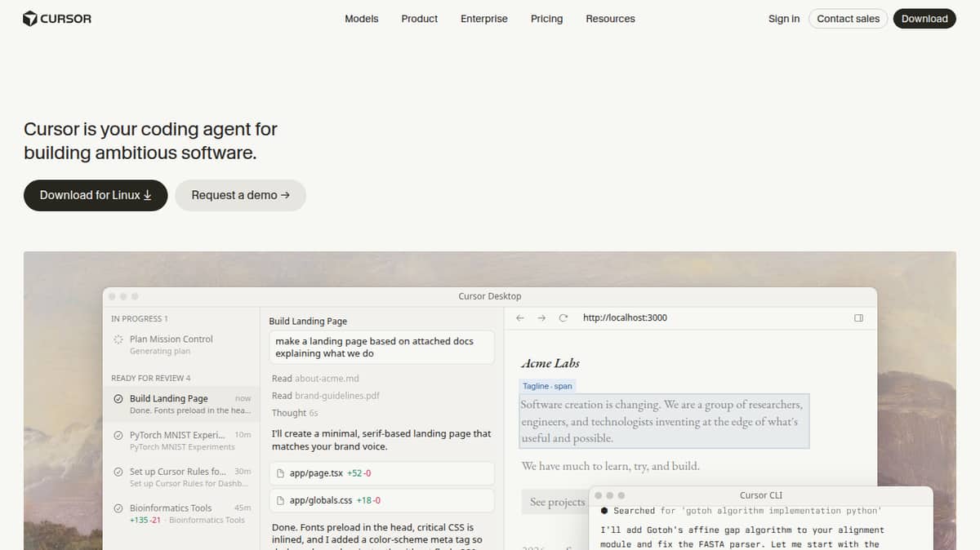
Task: Toggle the side panel icon in Cursor Desktop
Action: coord(858,317)
